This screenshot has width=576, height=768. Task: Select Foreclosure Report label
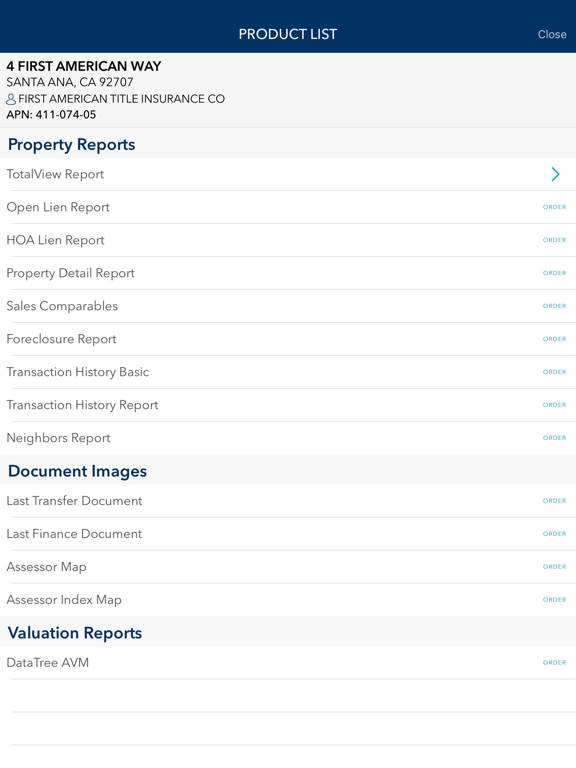[x=61, y=339]
